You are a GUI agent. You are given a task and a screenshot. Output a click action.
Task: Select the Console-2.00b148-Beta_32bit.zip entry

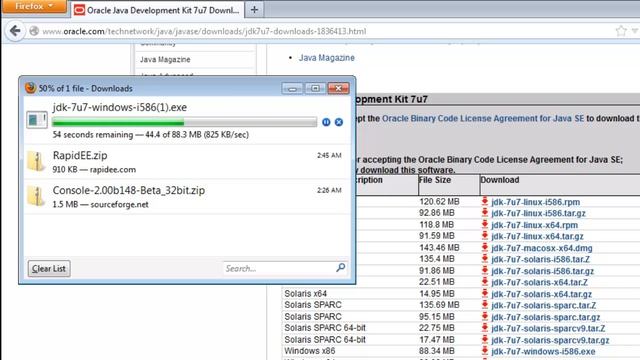pos(187,197)
